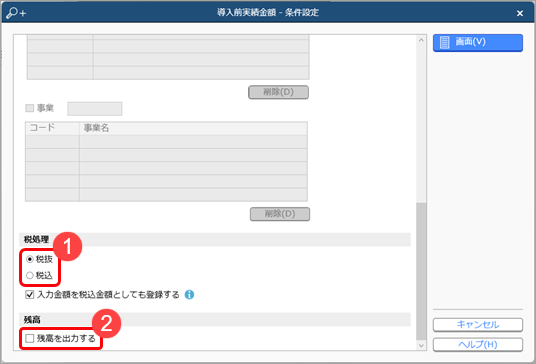536x364 pixels.
Task: Select the 税込 radio button
Action: 30,275
